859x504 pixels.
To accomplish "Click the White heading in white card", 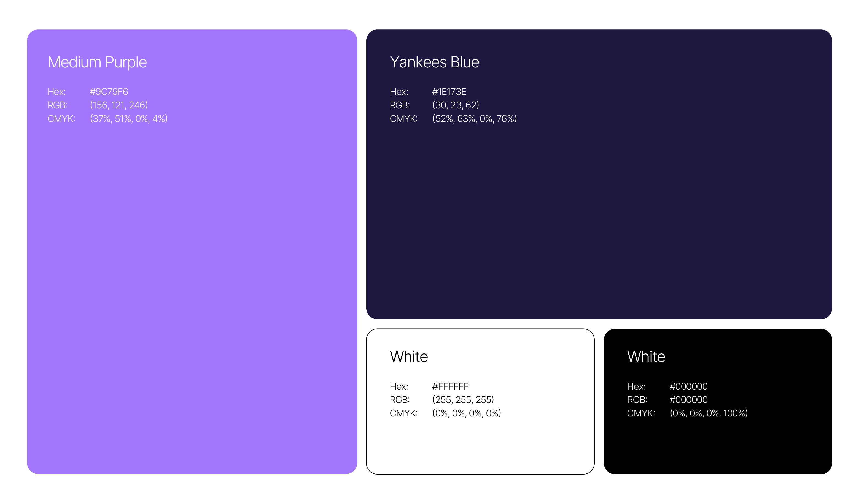I will (409, 356).
